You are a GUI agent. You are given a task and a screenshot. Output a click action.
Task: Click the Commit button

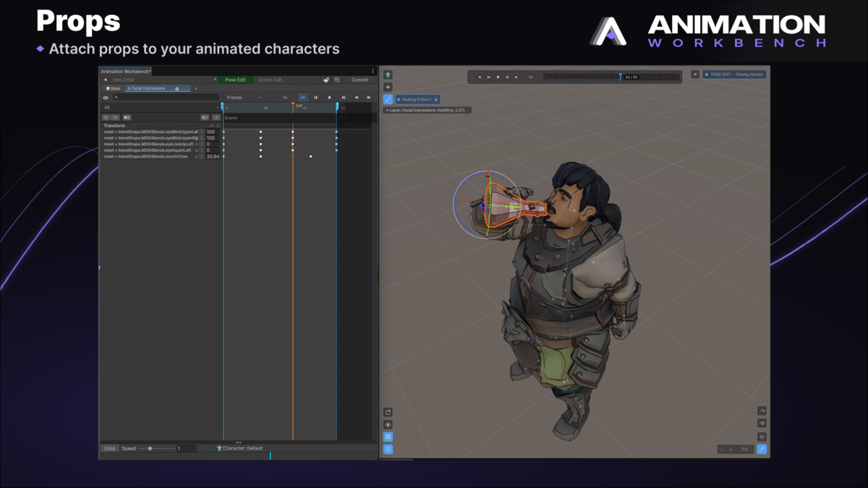click(359, 80)
